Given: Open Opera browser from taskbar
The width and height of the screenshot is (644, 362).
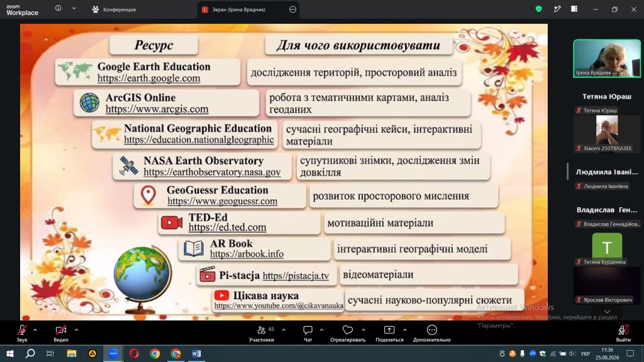Looking at the screenshot, I should (x=134, y=353).
